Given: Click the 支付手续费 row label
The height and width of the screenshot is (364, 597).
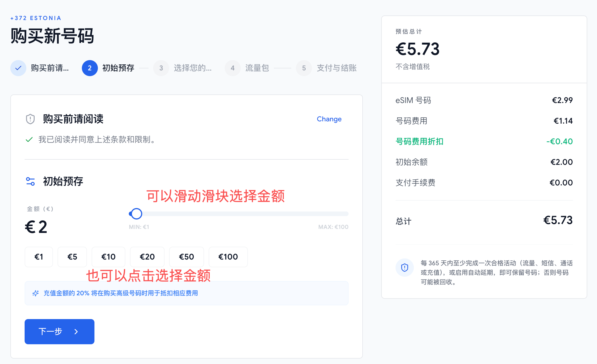Looking at the screenshot, I should coord(415,183).
